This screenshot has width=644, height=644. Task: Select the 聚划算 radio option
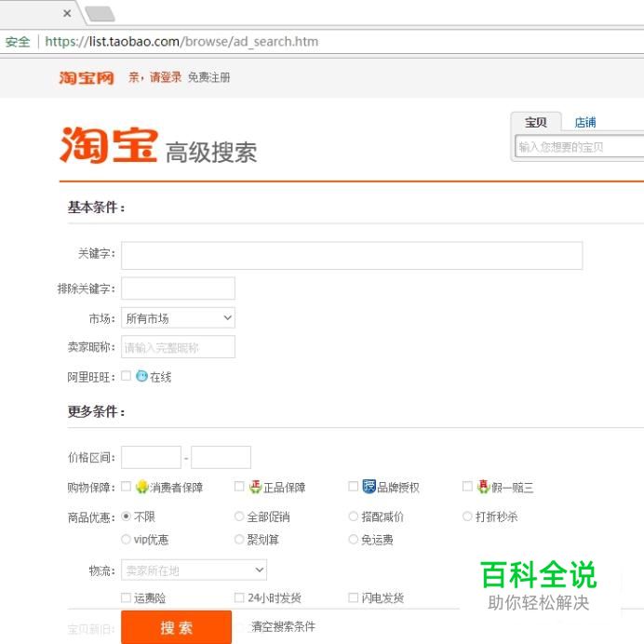239,539
